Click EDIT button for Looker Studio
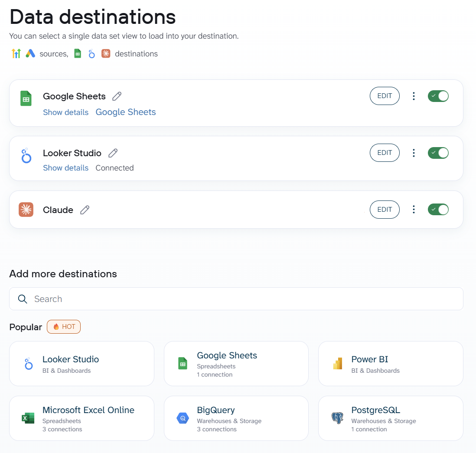The image size is (476, 453). [x=385, y=153]
